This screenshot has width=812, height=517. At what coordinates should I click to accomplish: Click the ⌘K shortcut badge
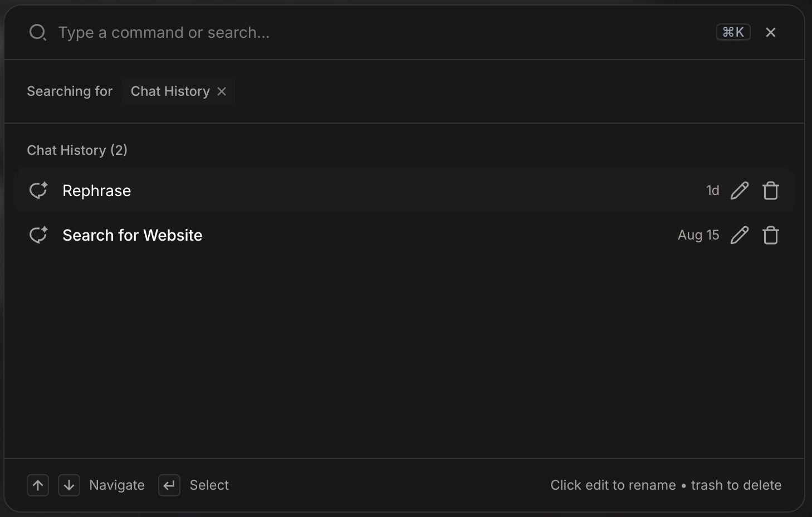(x=733, y=32)
